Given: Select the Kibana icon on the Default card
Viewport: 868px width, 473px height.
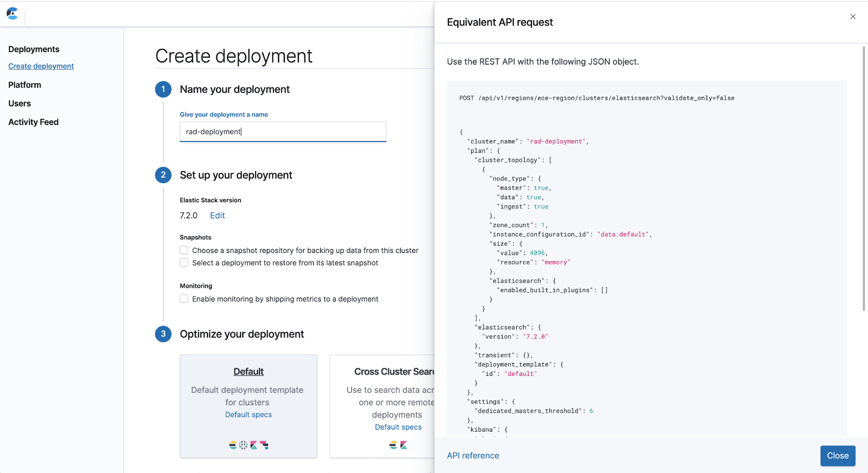Looking at the screenshot, I should tap(253, 444).
